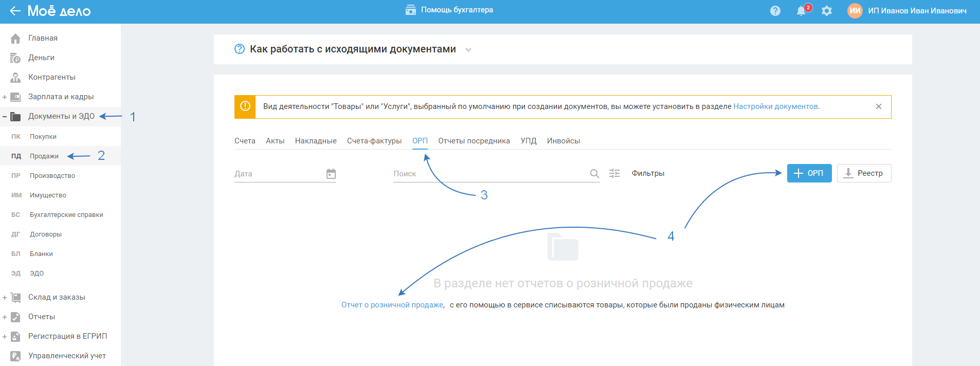Open Настройки документов link
The height and width of the screenshot is (366, 980).
[x=775, y=106]
